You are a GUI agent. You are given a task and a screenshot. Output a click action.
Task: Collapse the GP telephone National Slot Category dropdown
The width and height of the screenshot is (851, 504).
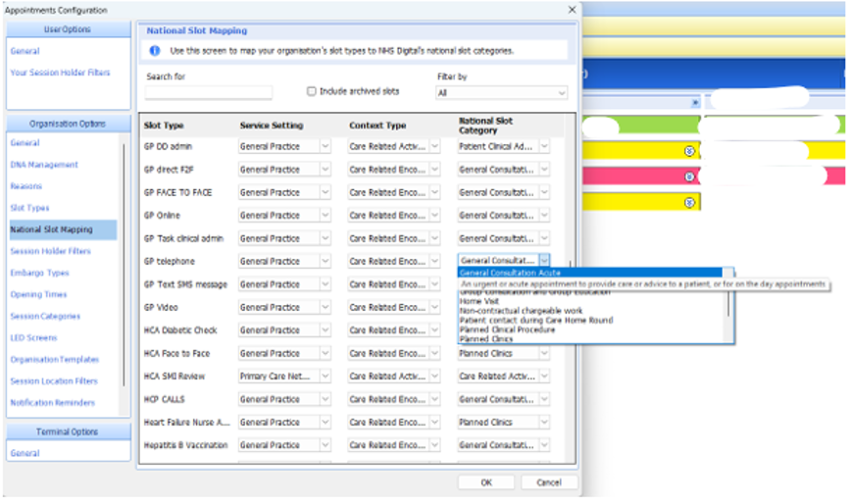pos(544,261)
